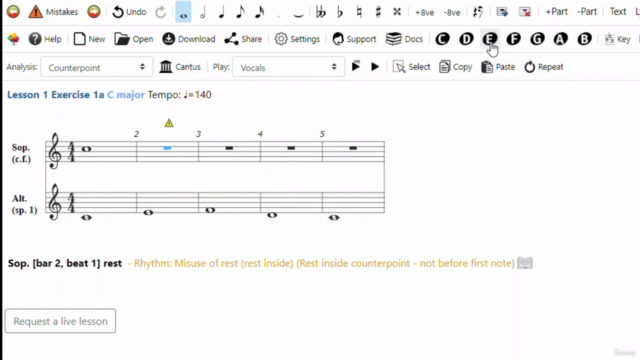
Task: Select the soprano whole note in bar 1
Action: pos(86,149)
